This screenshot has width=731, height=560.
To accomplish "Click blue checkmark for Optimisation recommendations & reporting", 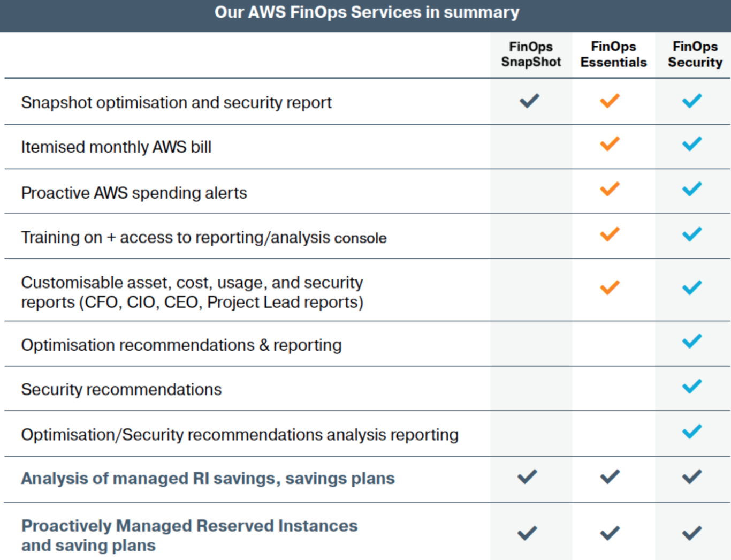I will pos(692,341).
